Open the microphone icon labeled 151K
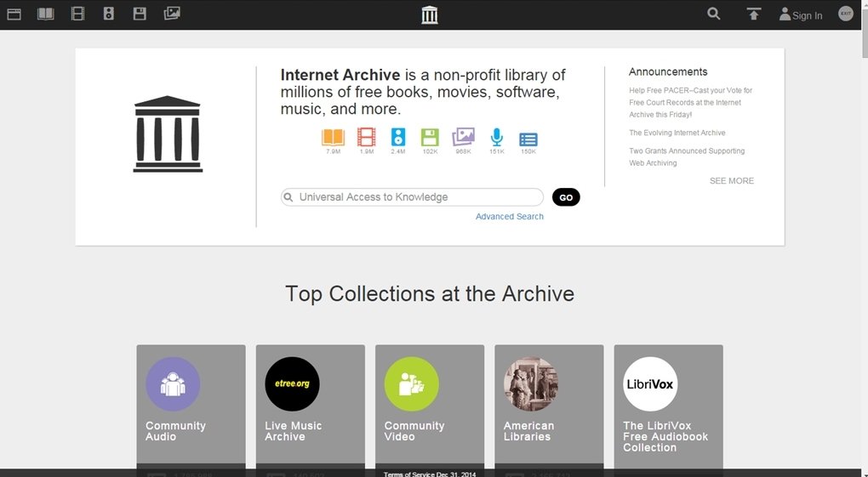868x477 pixels. (x=497, y=137)
